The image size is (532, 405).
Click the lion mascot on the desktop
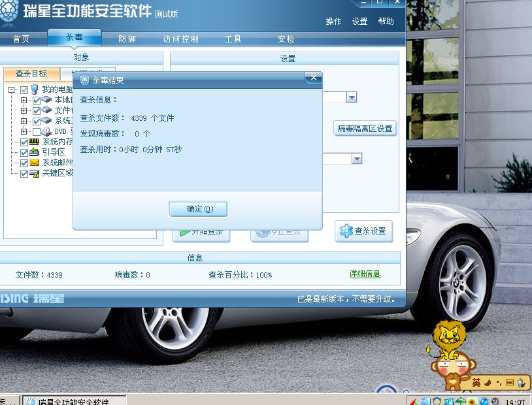(448, 339)
